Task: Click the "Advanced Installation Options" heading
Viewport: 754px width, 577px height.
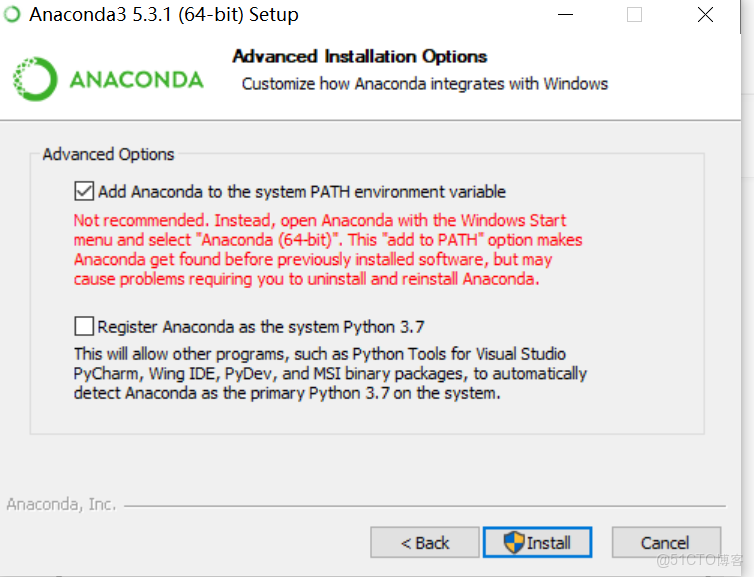Action: (x=360, y=57)
